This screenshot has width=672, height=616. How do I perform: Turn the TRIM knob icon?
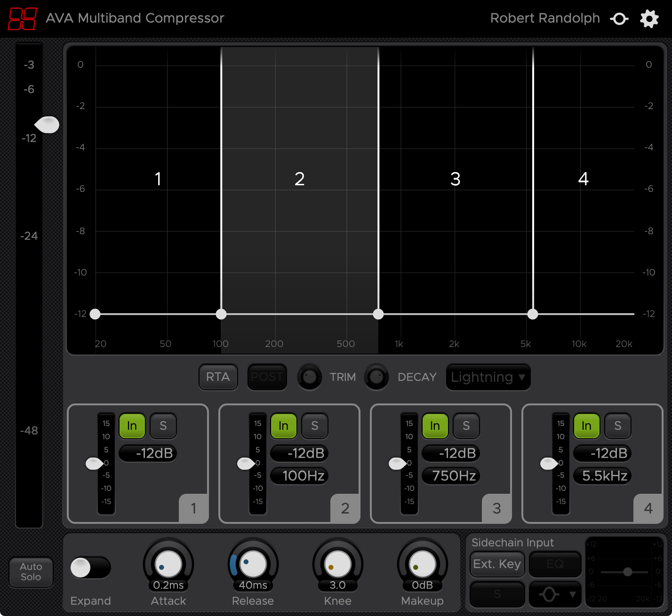tap(310, 377)
